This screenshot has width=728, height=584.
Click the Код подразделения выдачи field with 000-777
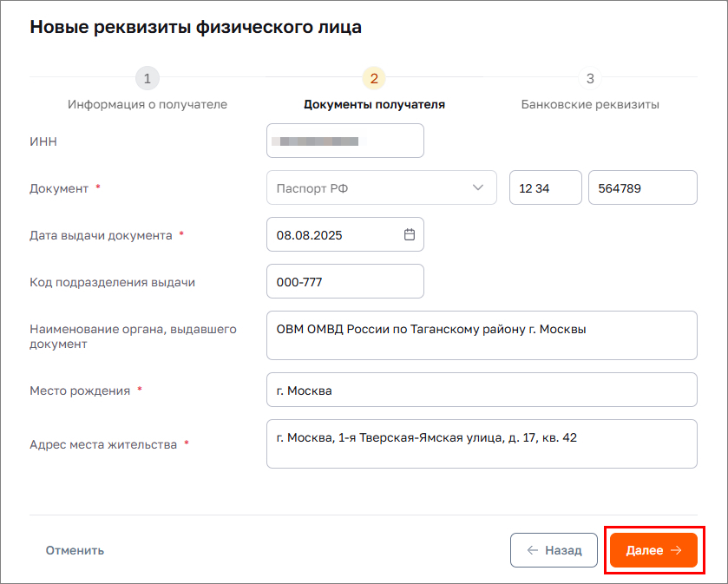[x=344, y=280]
